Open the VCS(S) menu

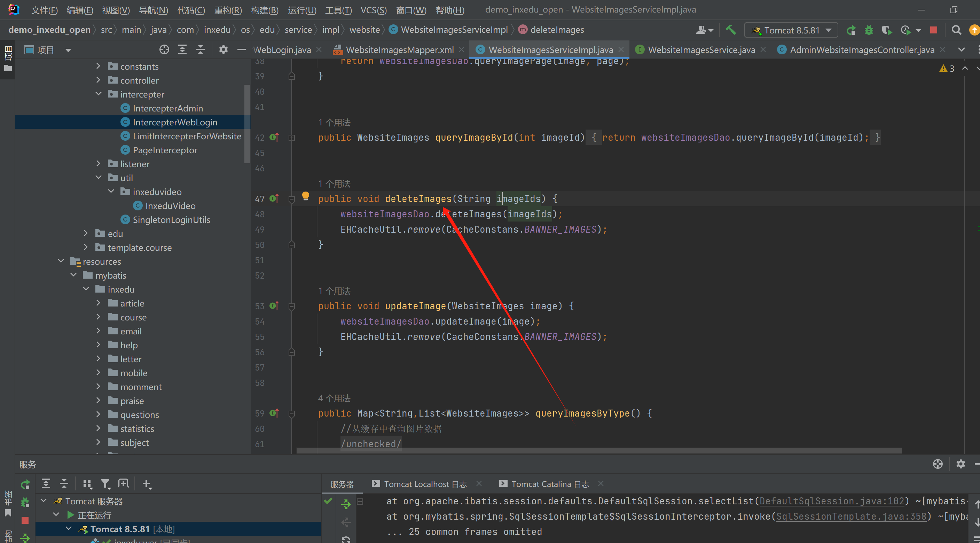(x=373, y=10)
